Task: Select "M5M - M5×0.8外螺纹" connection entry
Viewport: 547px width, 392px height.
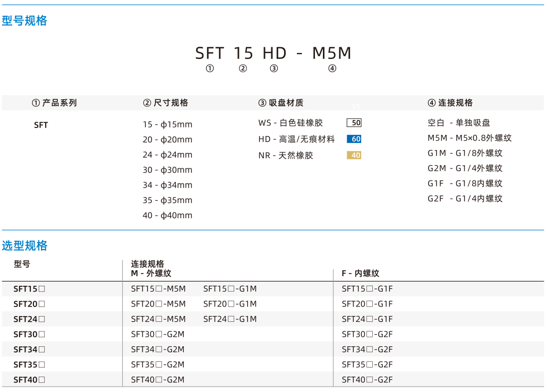Action: tap(469, 138)
